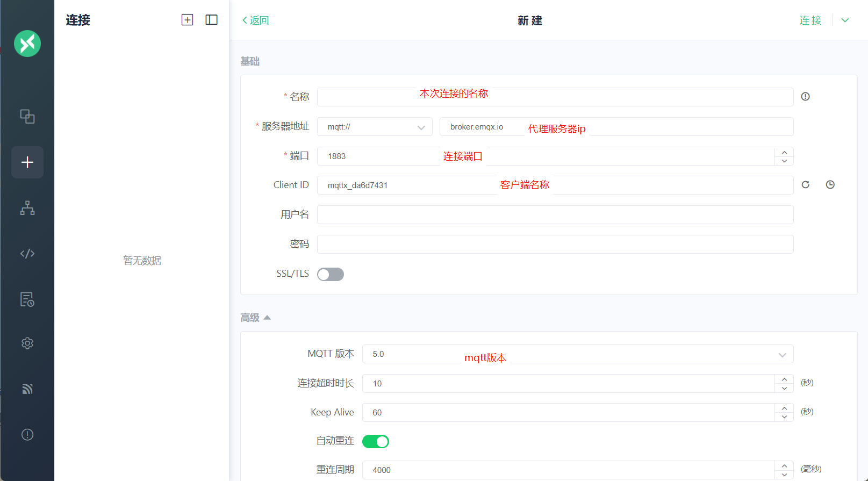Click the Connect (连接) button at top right
868x481 pixels.
pos(810,20)
